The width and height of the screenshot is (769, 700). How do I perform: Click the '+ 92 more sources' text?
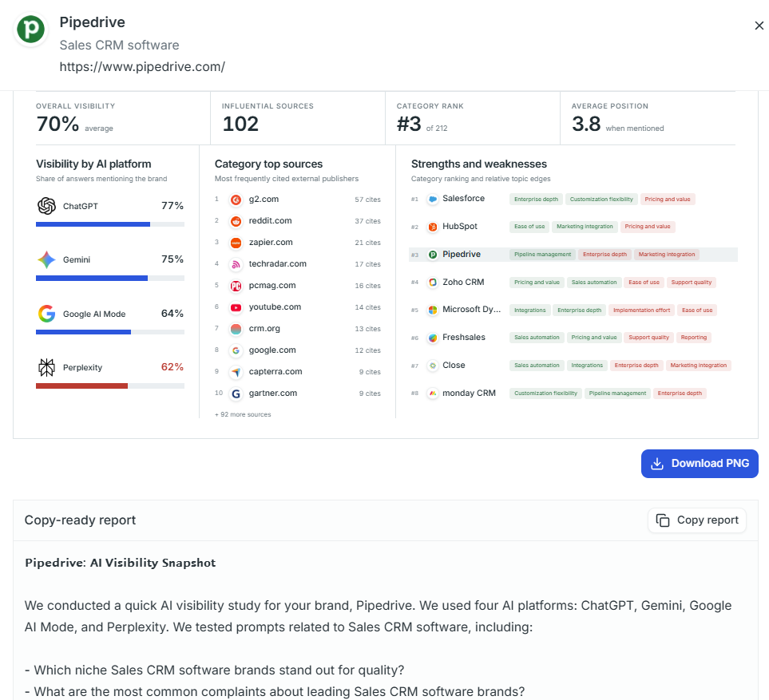[x=243, y=414]
